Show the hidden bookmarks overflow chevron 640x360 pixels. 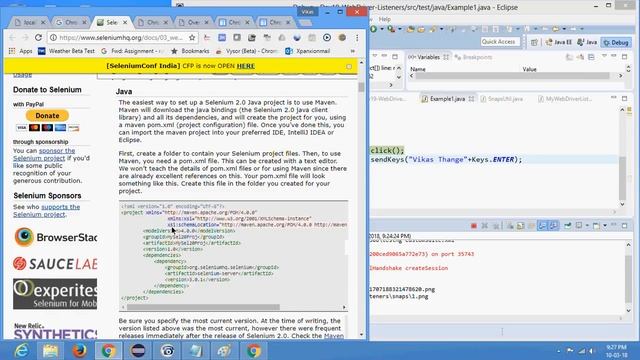352,51
